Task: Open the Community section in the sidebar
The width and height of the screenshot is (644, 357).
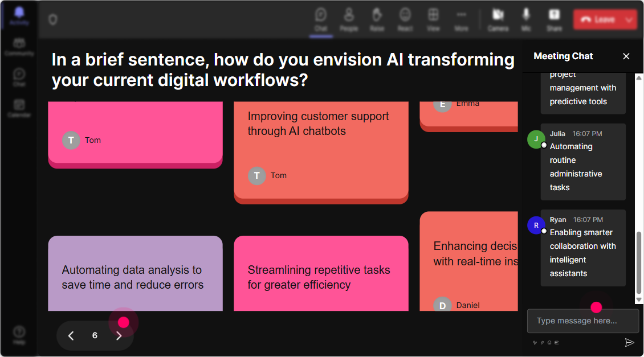Action: [x=19, y=47]
